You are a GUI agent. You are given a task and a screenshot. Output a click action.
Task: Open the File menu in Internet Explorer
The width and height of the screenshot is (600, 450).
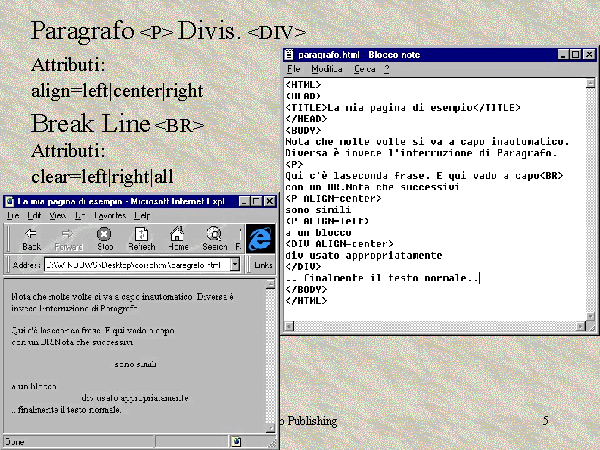[13, 215]
